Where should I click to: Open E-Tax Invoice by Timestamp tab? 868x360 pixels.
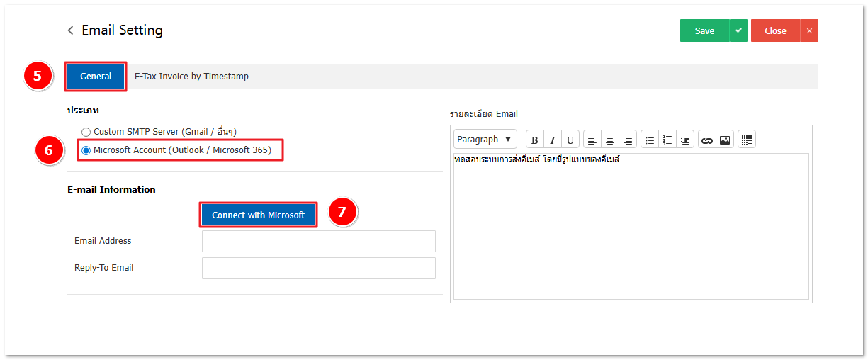tap(191, 77)
